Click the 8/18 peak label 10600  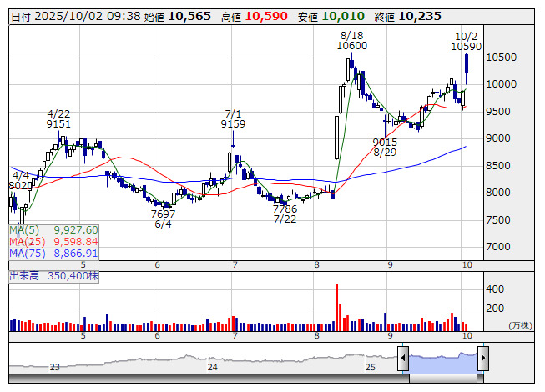[x=351, y=47]
